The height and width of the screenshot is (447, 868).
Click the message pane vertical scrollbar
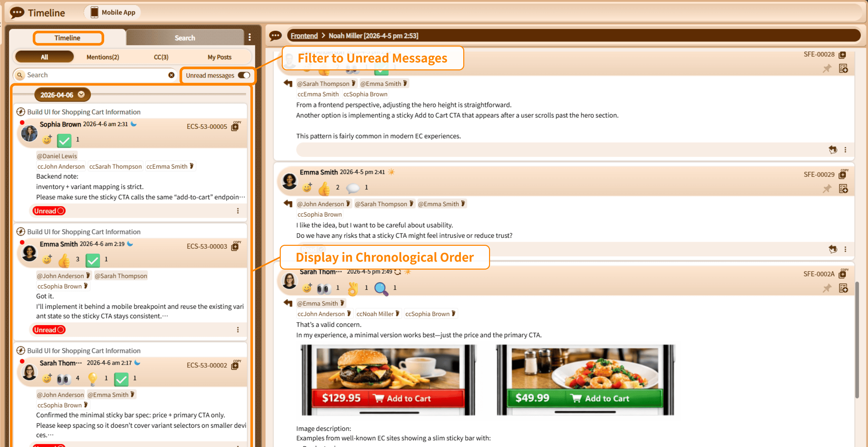pyautogui.click(x=857, y=340)
